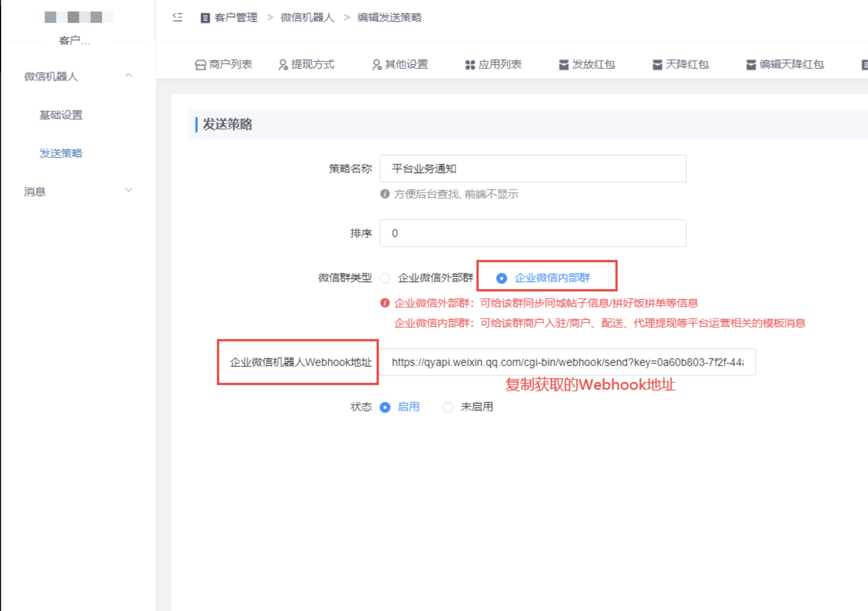This screenshot has height=611, width=868.
Task: Go to the 天降红包 tab
Action: (x=681, y=64)
